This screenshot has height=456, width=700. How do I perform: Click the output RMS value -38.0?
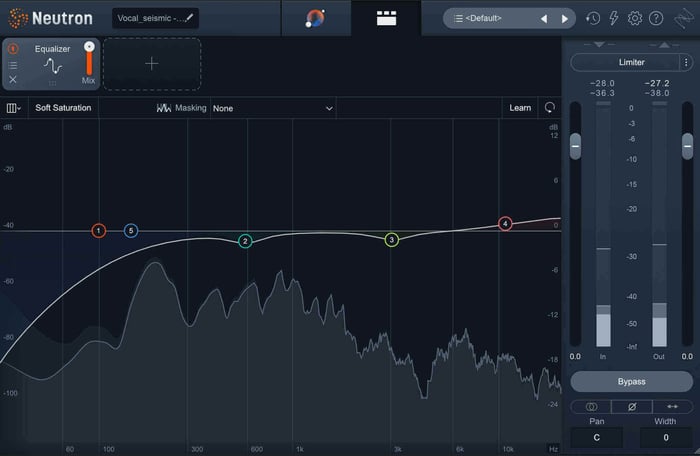click(657, 93)
